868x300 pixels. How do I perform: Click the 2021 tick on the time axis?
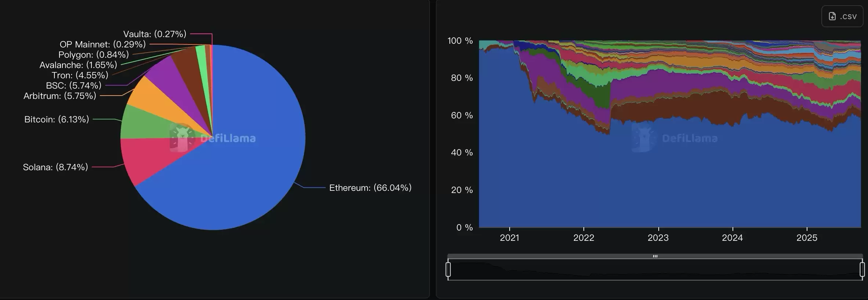509,238
